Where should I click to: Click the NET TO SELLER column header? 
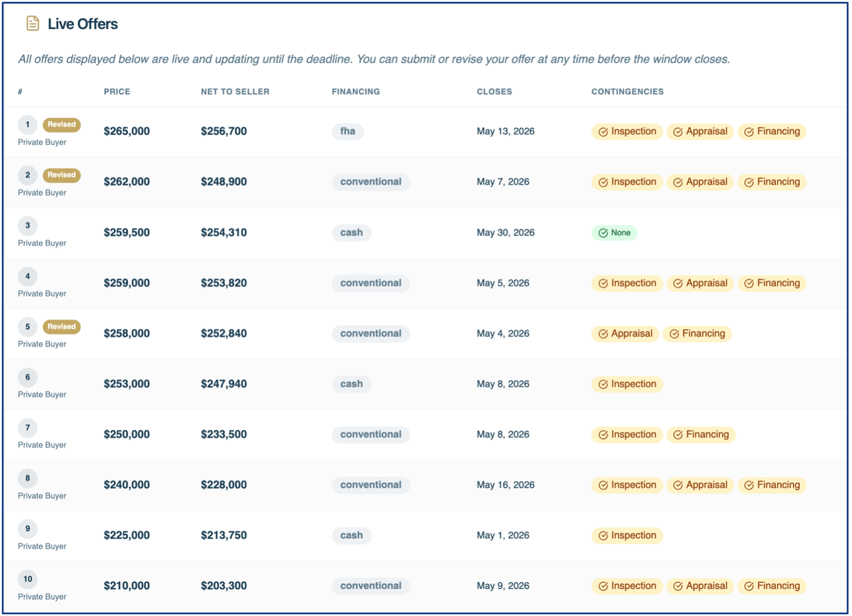click(x=235, y=91)
